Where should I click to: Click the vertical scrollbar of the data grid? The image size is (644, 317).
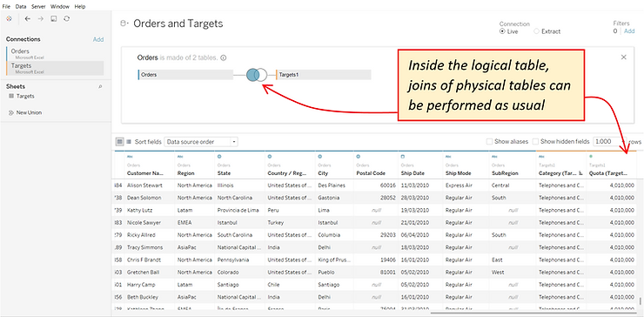point(640,302)
